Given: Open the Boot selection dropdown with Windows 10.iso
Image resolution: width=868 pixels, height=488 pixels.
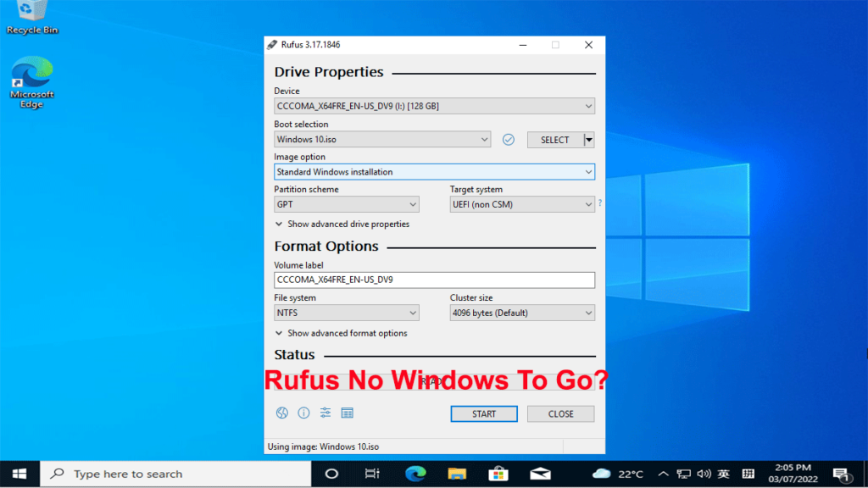Looking at the screenshot, I should [382, 140].
